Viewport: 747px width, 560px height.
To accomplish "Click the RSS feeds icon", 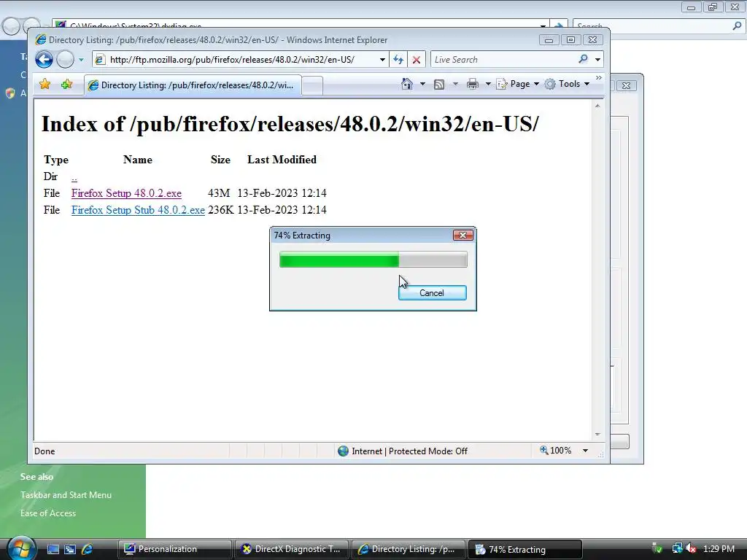I will tap(439, 85).
